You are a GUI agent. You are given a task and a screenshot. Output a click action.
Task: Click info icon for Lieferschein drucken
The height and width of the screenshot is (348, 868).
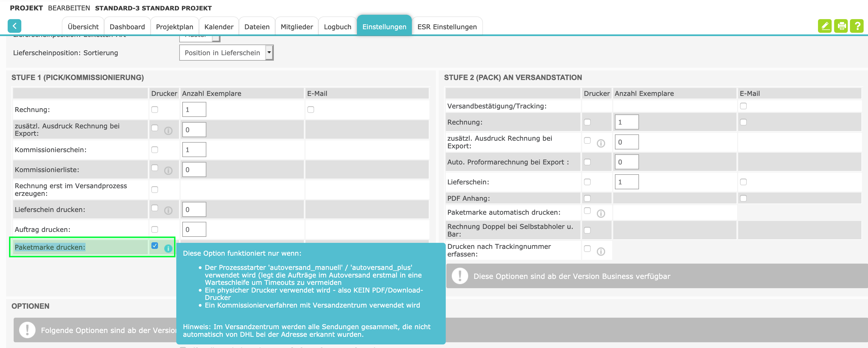(168, 211)
